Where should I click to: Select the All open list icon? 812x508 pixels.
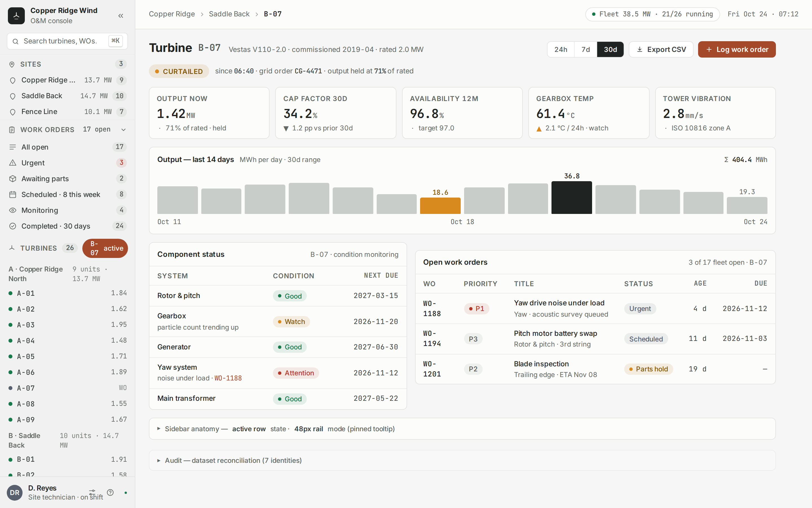[13, 147]
